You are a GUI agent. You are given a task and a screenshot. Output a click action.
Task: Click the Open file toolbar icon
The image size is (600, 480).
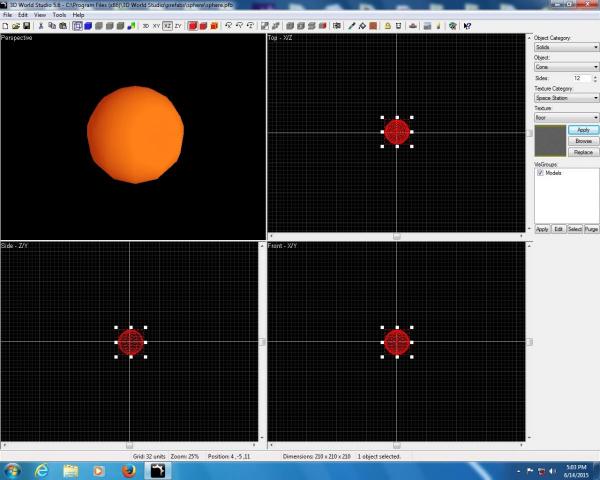pyautogui.click(x=15, y=25)
